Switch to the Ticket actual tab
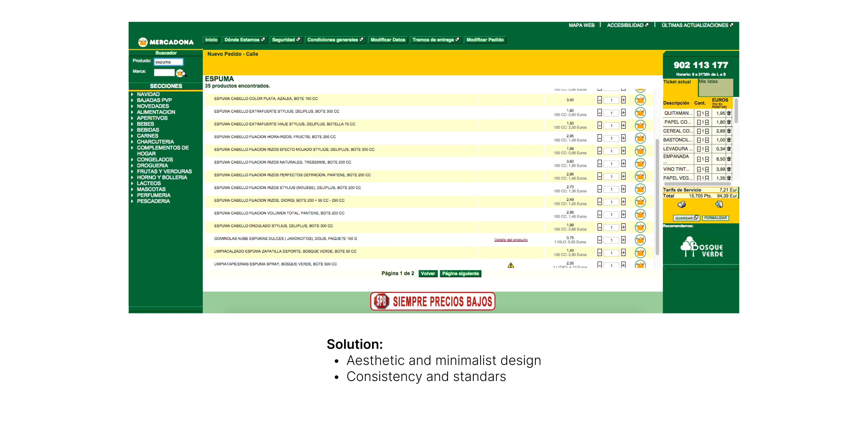The height and width of the screenshot is (435, 868). point(680,87)
